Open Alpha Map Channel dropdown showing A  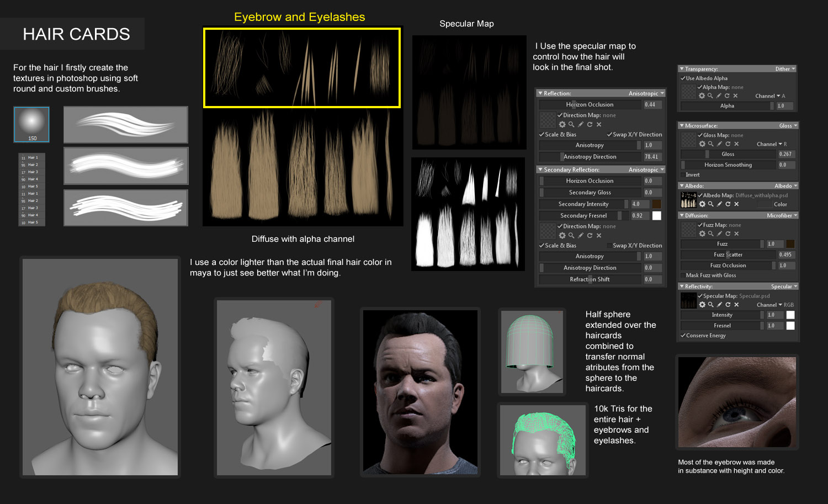[x=770, y=96]
